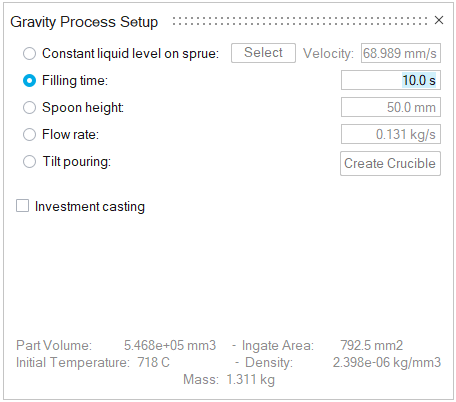Select the Filling time radio button
This screenshot has width=456, height=402.
pyautogui.click(x=29, y=80)
